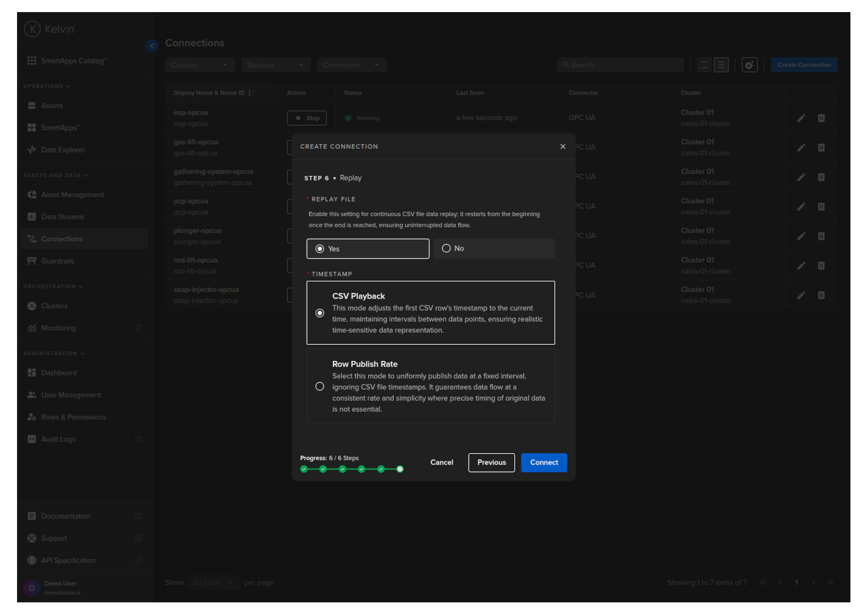Click the edit pencil icon for plunger-opcua
Viewport: 868px width, 615px height.
(801, 236)
